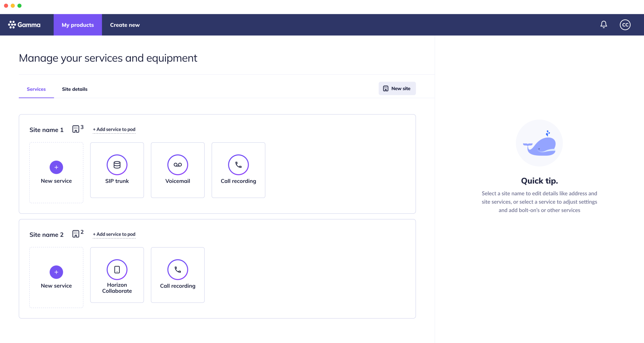Image resolution: width=644 pixels, height=343 pixels.
Task: Switch to the Site details tab
Action: 75,89
